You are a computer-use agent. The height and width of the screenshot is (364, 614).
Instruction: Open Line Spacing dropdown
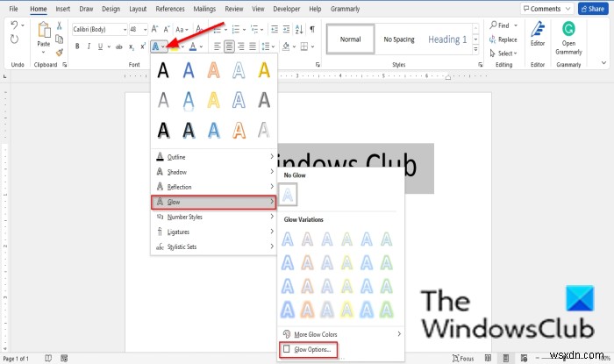268,46
